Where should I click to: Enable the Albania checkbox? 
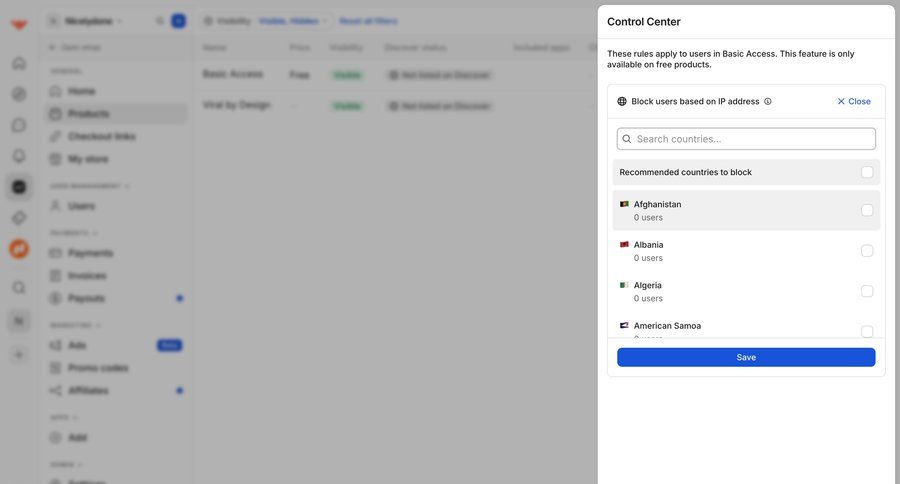(867, 251)
